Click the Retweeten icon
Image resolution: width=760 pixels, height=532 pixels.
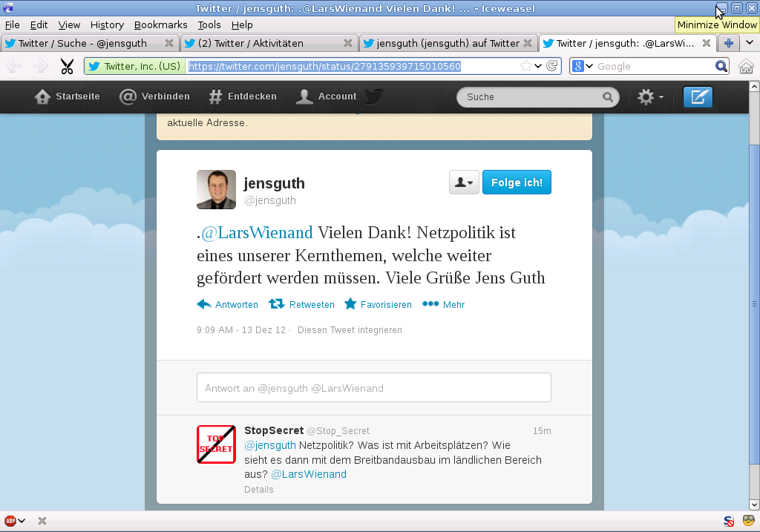pos(276,304)
